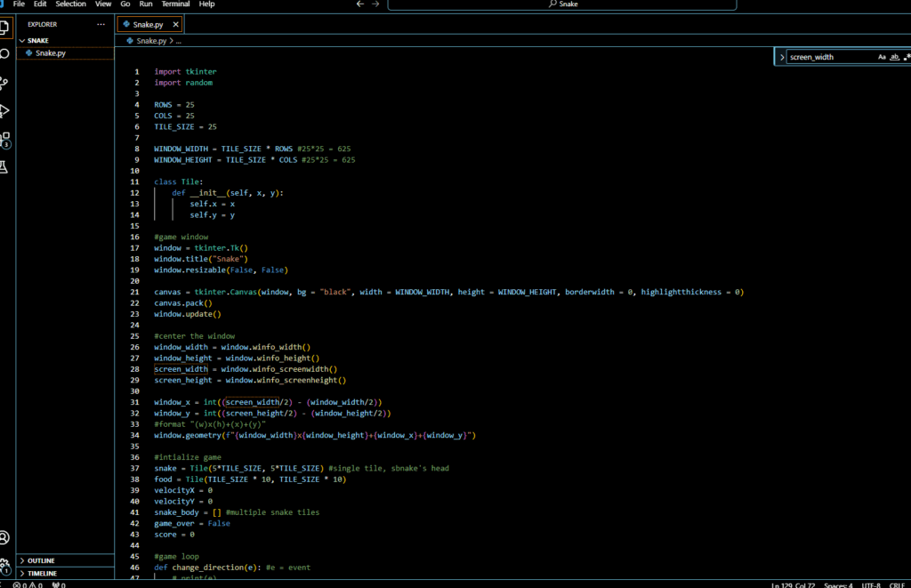Open Run and Debug view

pos(4,111)
